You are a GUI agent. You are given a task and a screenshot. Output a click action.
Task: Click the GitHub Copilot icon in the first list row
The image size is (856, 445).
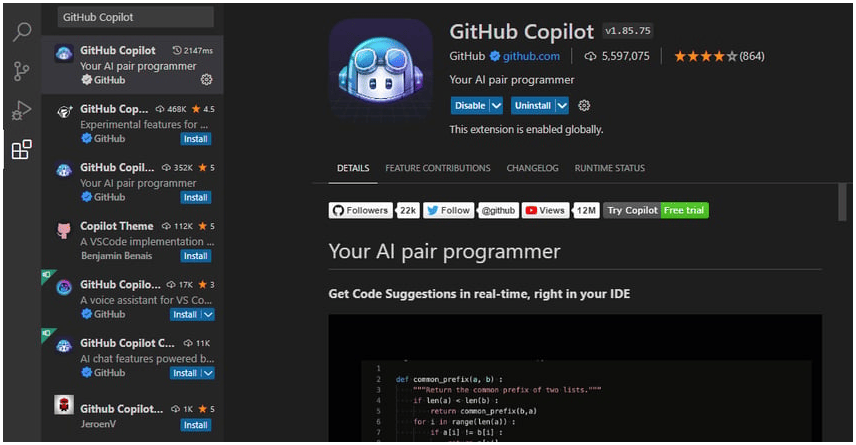pyautogui.click(x=64, y=54)
